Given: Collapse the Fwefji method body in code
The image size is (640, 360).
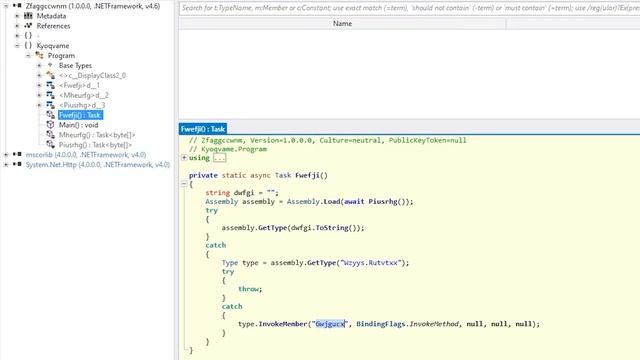Looking at the screenshot, I should coord(184,184).
